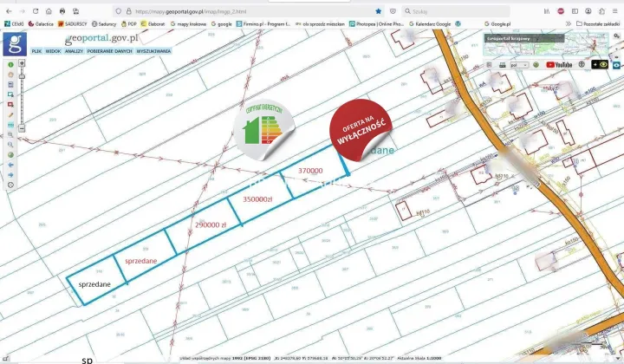The height and width of the screenshot is (364, 624).
Task: Open the Pozostałe zakładki folder
Action: [x=598, y=24]
